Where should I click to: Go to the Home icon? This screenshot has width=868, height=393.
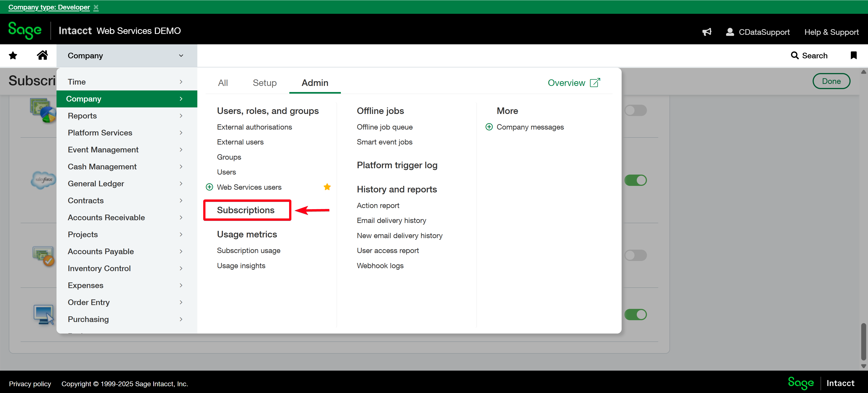[42, 55]
